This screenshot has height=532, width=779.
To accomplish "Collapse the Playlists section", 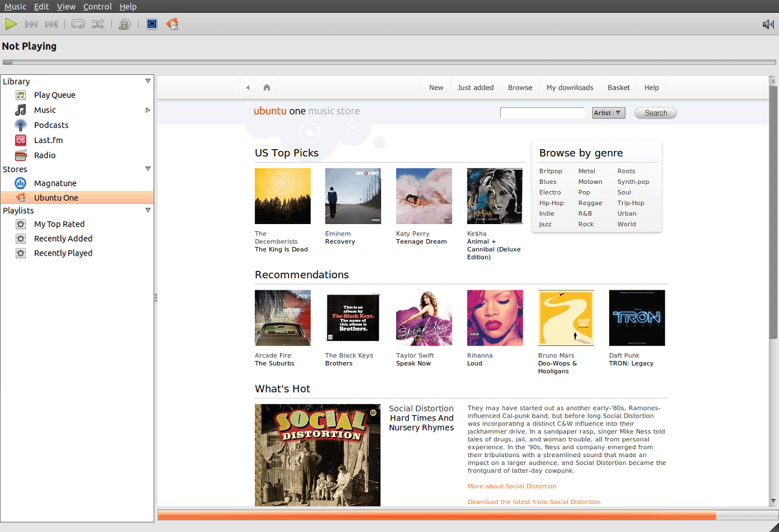I will pyautogui.click(x=147, y=210).
